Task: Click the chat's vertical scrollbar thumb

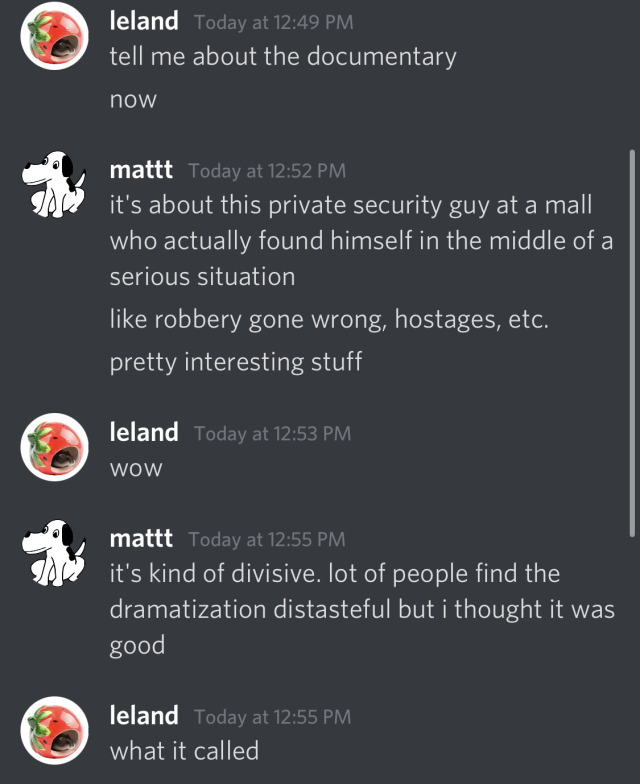Action: [x=632, y=343]
